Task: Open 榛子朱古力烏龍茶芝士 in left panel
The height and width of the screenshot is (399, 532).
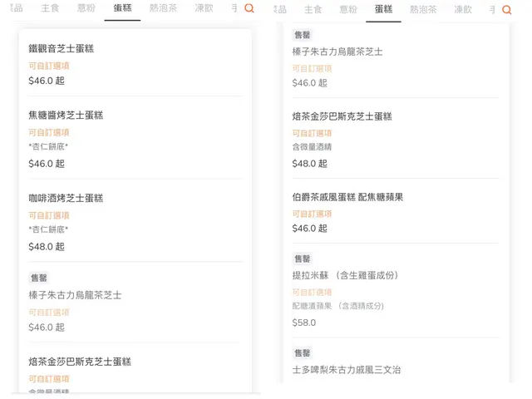Action: coord(75,295)
